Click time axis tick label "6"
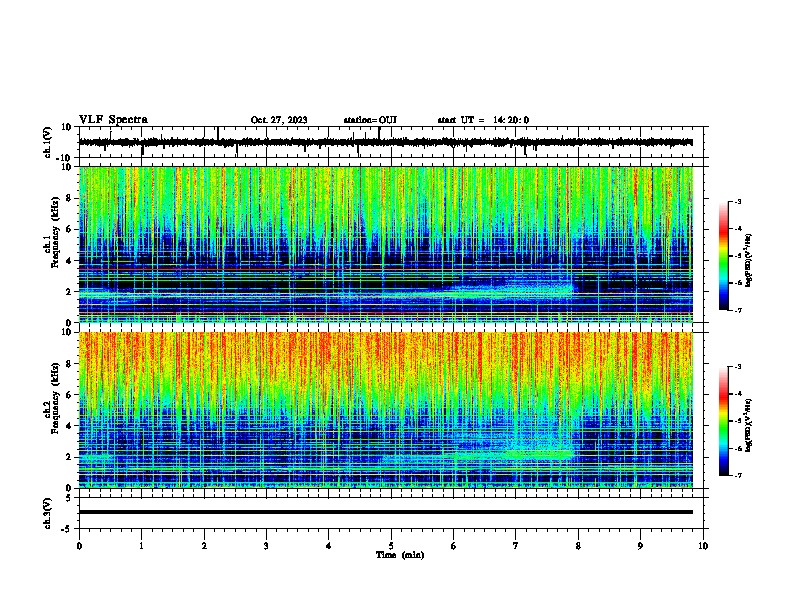The image size is (792, 612). 454,546
